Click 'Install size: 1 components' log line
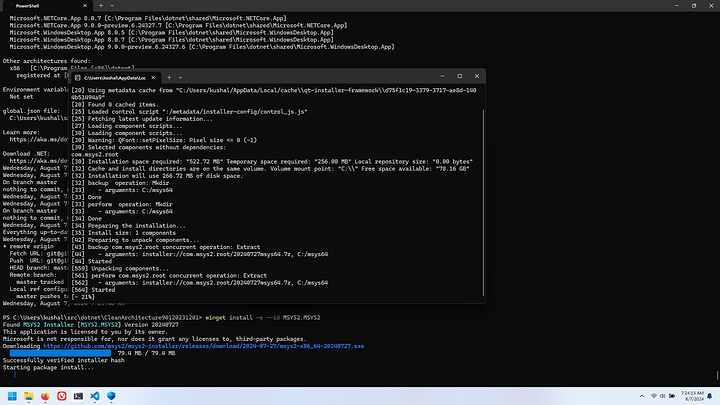Viewport: 720px width, 405px height. (x=132, y=233)
